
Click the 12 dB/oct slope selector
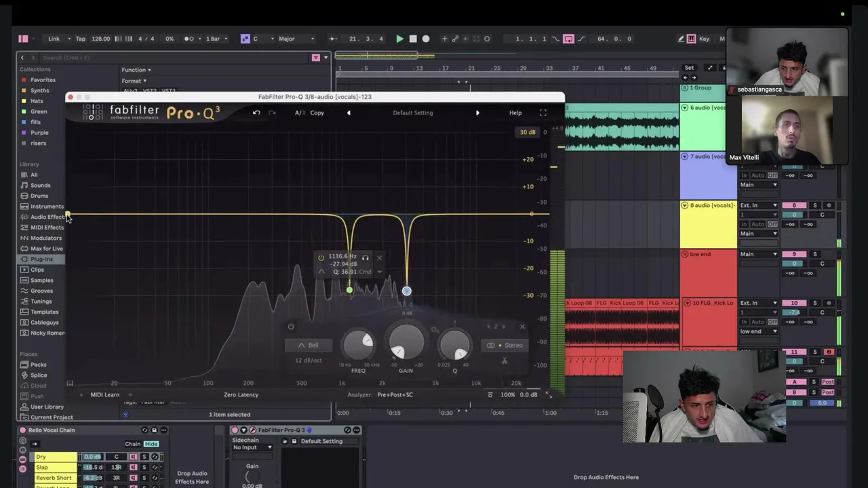309,360
